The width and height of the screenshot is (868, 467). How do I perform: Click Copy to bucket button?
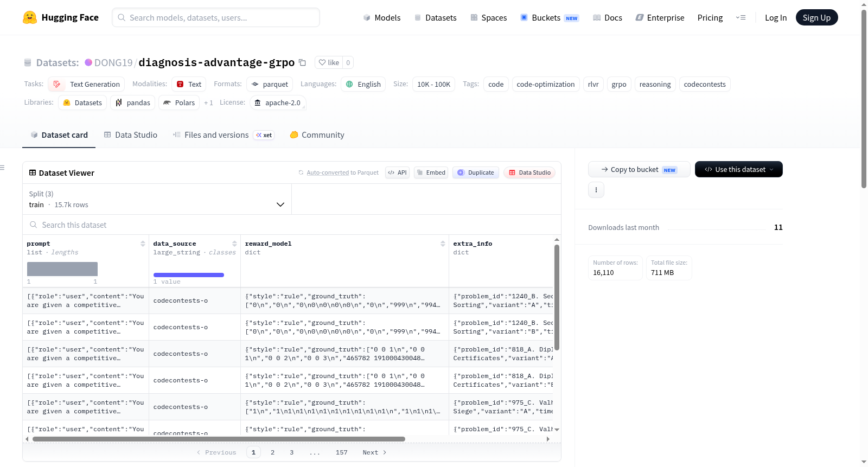(x=639, y=169)
